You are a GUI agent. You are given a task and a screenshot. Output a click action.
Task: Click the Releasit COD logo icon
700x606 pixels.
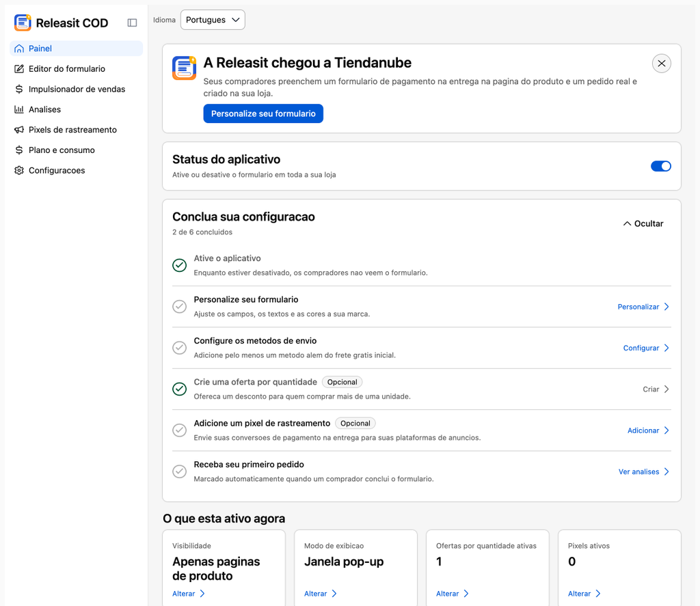point(23,23)
